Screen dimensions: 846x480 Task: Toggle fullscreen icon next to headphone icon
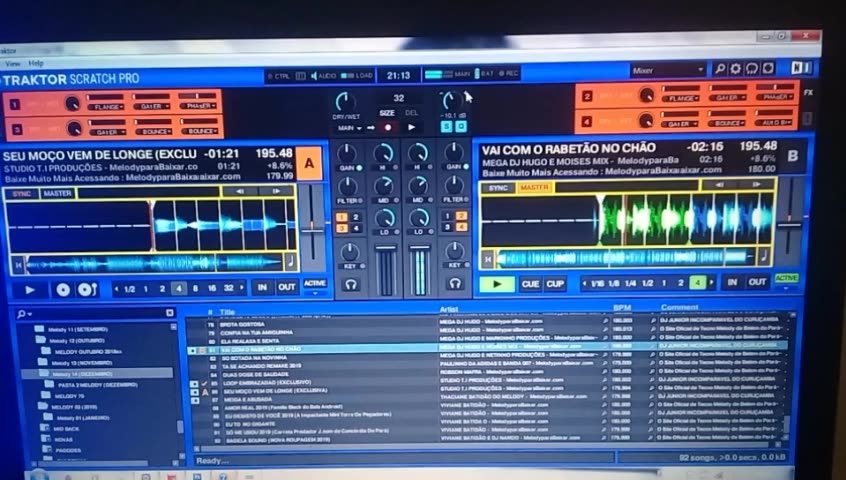pos(768,68)
